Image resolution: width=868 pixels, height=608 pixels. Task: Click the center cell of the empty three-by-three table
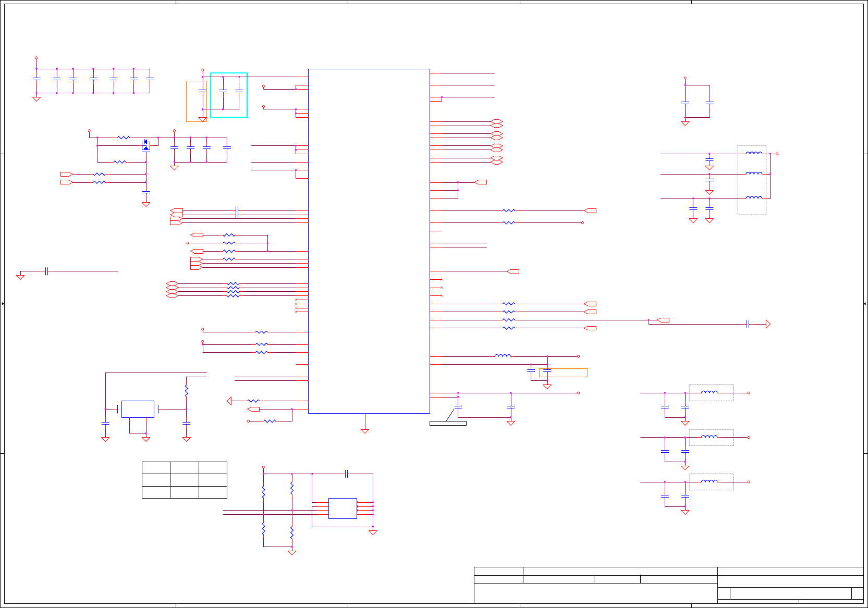(185, 480)
